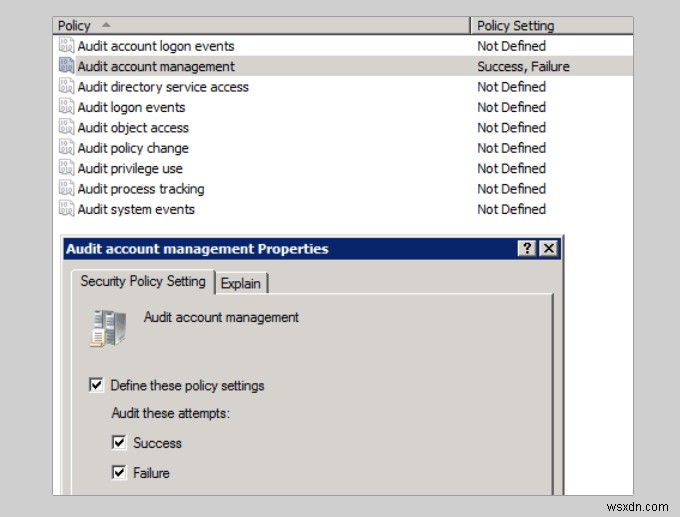Click the server icon in the Properties dialog
The height and width of the screenshot is (517, 680).
click(x=108, y=328)
